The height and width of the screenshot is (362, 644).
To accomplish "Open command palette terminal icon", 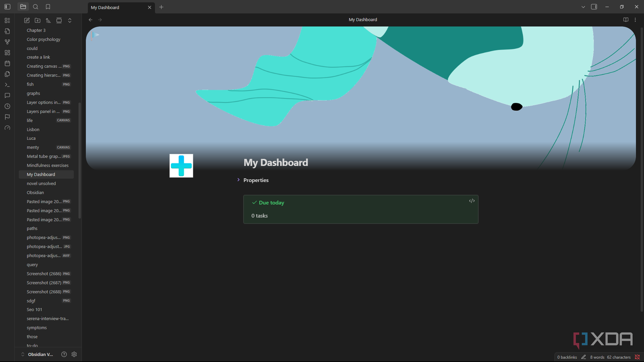I will pyautogui.click(x=7, y=85).
